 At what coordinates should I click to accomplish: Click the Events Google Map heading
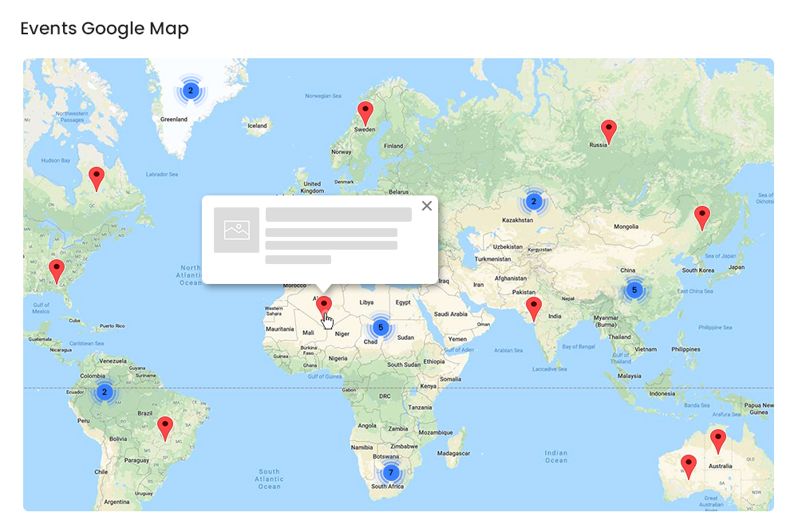click(104, 28)
